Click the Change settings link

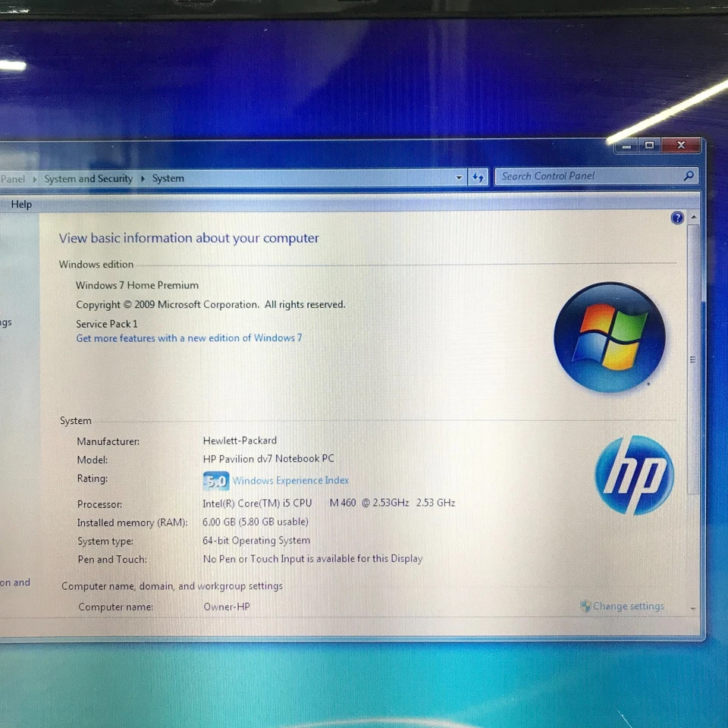pyautogui.click(x=629, y=606)
